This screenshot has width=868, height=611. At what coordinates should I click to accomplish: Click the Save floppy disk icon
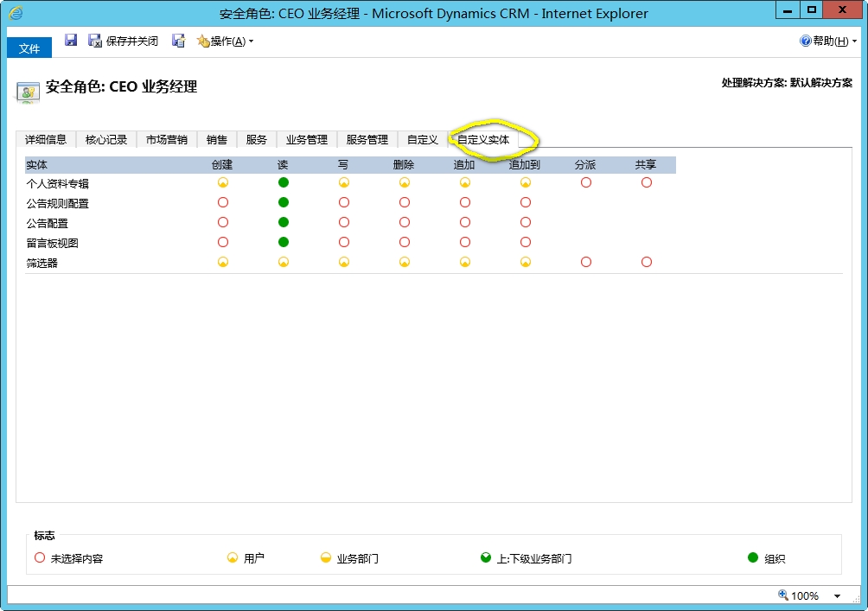click(71, 40)
